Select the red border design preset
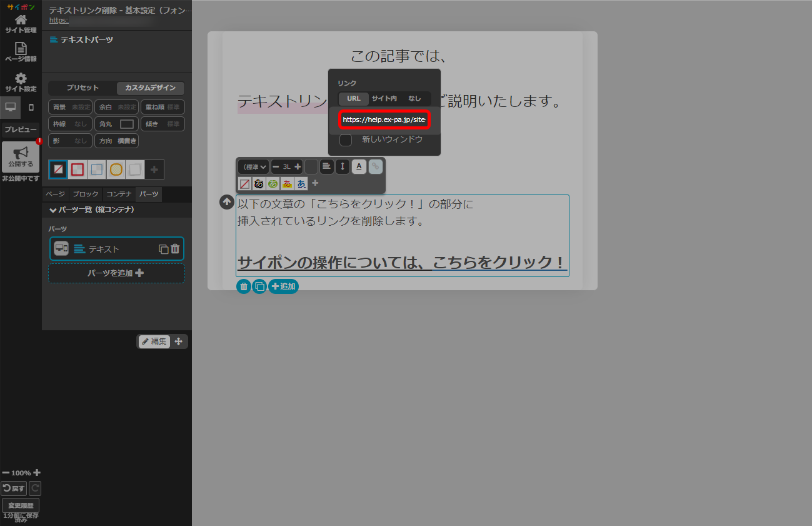Screen dimensions: 812x526 (x=78, y=169)
